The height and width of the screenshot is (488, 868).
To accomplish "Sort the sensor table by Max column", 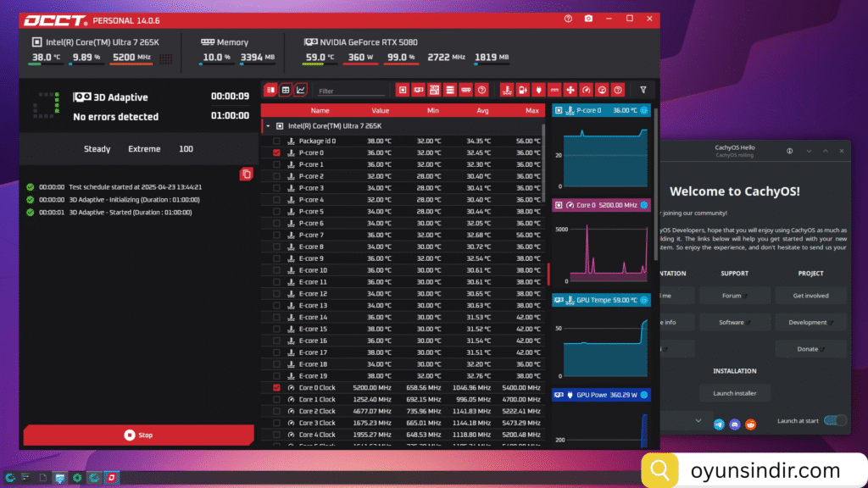I will tap(531, 110).
